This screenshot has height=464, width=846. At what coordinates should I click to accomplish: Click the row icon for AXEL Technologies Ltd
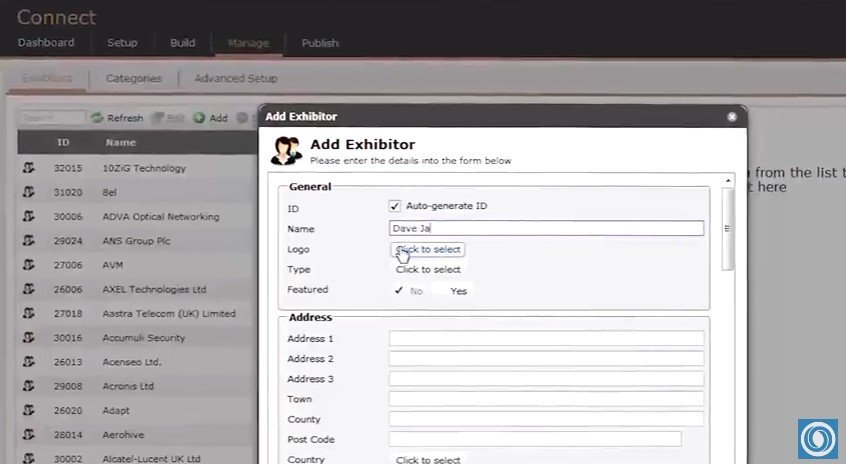(x=29, y=289)
